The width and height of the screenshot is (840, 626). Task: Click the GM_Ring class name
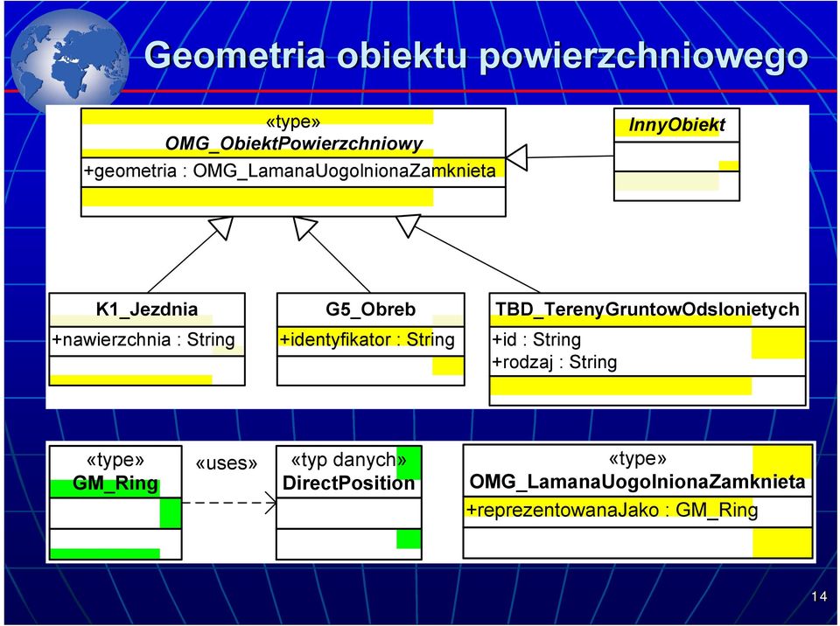click(x=115, y=483)
